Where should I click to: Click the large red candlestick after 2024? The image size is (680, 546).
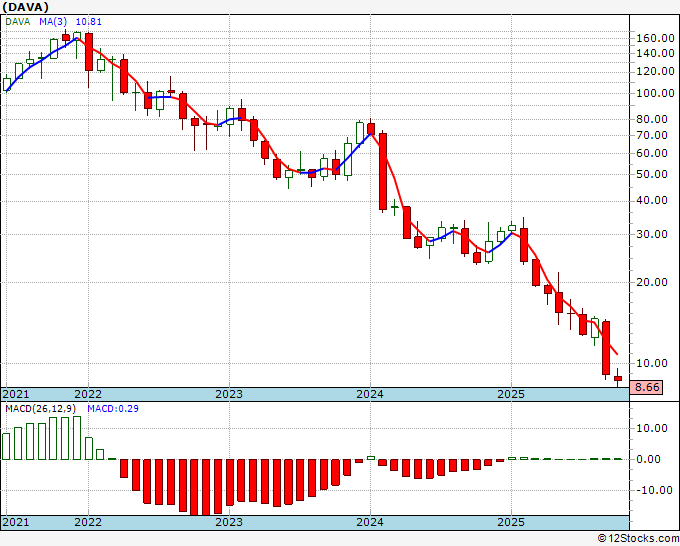coord(383,171)
